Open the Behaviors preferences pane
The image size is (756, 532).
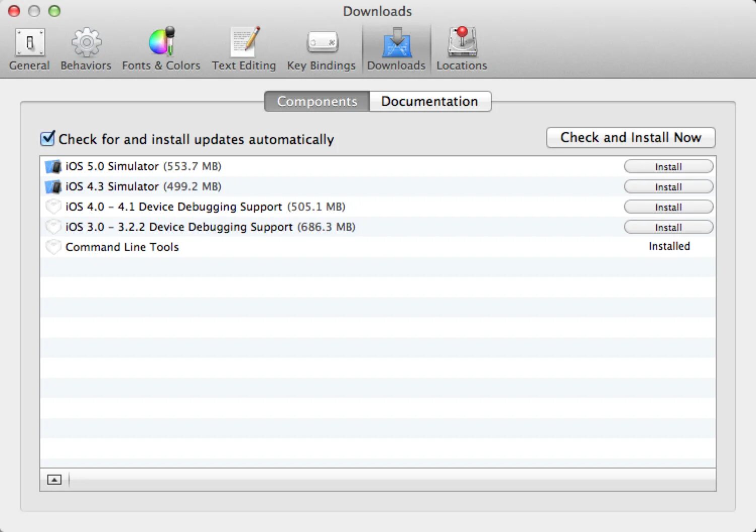(86, 49)
